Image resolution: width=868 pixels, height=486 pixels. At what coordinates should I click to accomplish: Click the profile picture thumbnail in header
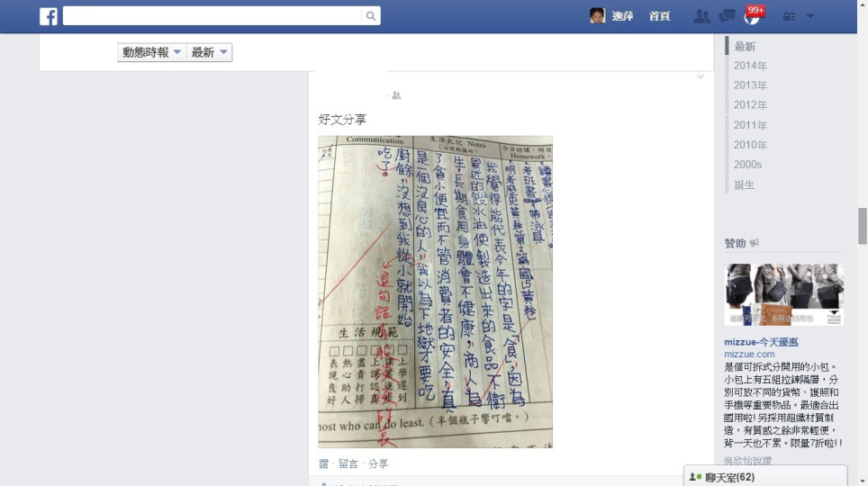point(597,16)
